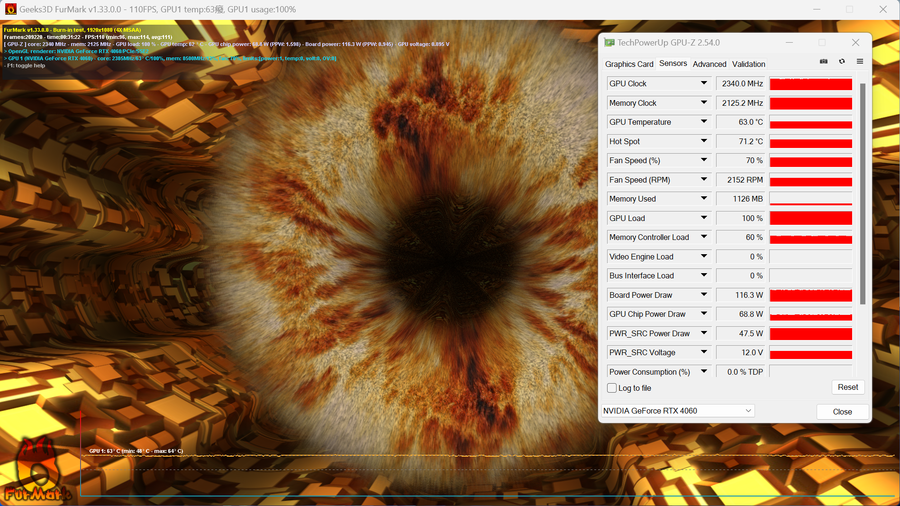The height and width of the screenshot is (506, 900).
Task: Switch to the Graphics Card tab
Action: coord(629,64)
